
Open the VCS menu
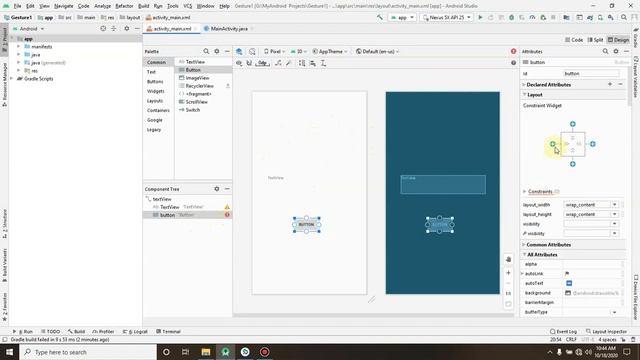pyautogui.click(x=188, y=6)
